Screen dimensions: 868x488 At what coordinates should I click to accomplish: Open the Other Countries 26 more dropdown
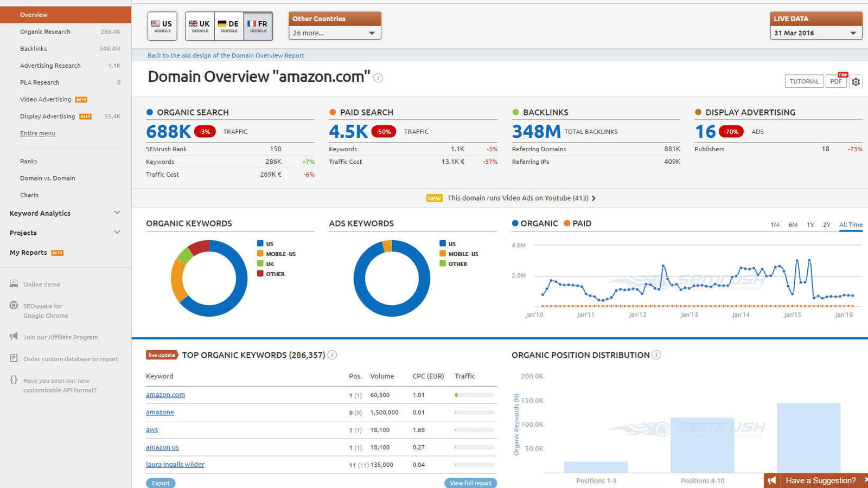click(x=335, y=33)
